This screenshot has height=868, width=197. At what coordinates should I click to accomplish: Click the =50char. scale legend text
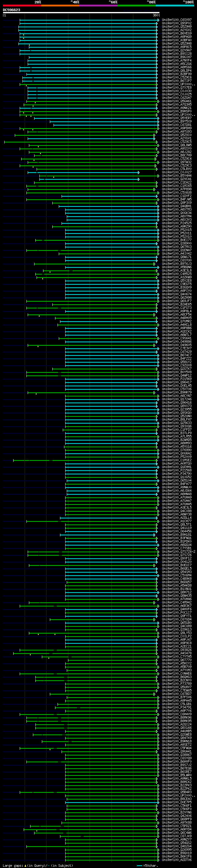coord(151,866)
